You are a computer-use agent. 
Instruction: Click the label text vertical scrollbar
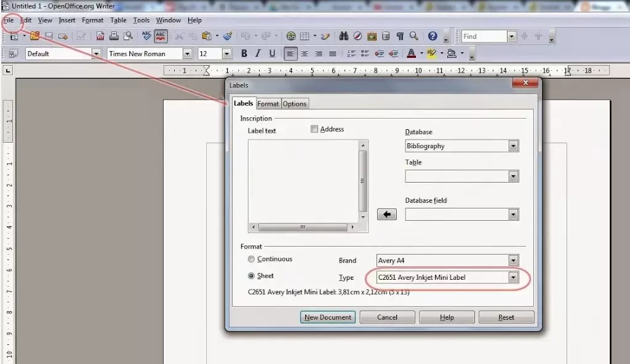(x=363, y=181)
